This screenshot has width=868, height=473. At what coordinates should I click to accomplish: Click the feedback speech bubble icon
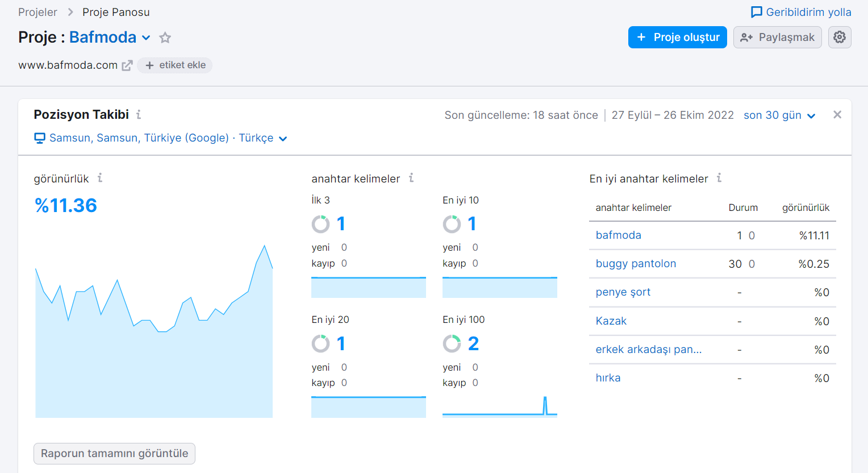click(x=756, y=12)
